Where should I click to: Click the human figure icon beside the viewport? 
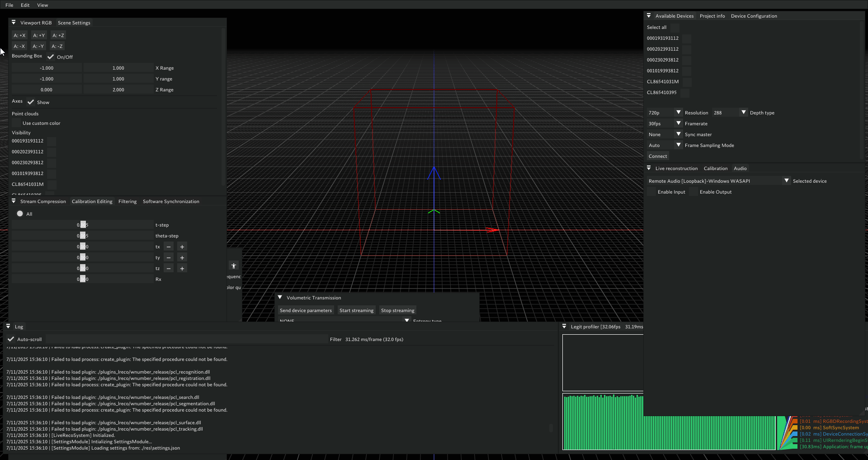tap(234, 266)
